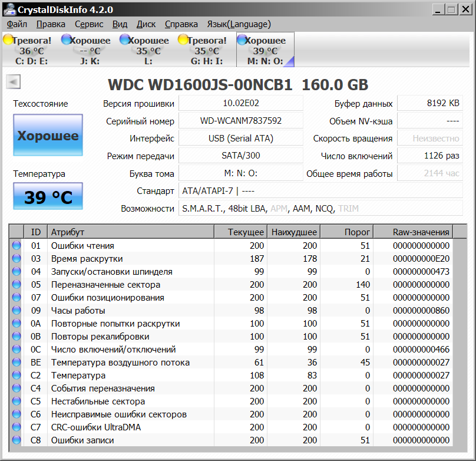
Task: Select the G: H: I: disk status orb
Action: (x=183, y=40)
